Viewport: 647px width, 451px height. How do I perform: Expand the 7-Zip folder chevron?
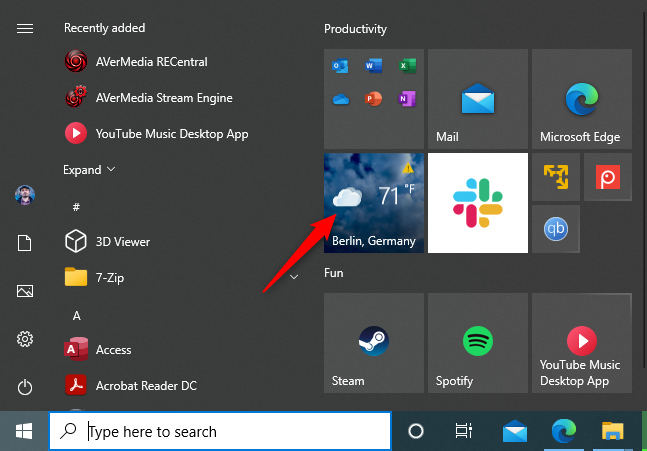tap(294, 277)
